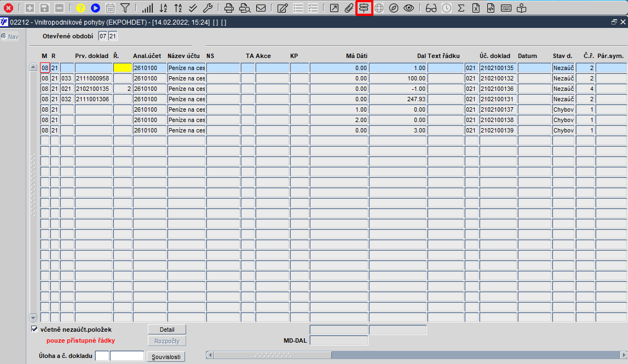
Task: Click the horizontal scrollbar left arrow
Action: pyautogui.click(x=210, y=355)
